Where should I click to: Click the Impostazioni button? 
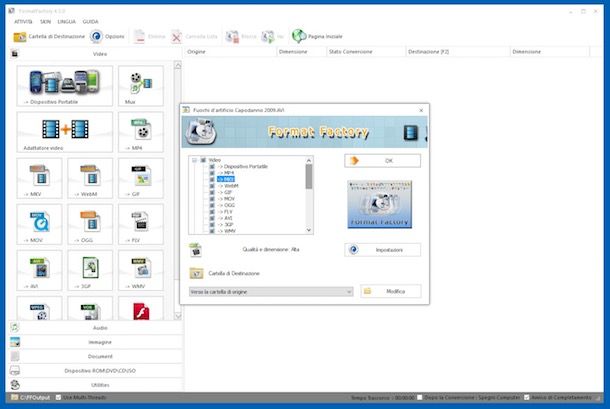coord(382,250)
